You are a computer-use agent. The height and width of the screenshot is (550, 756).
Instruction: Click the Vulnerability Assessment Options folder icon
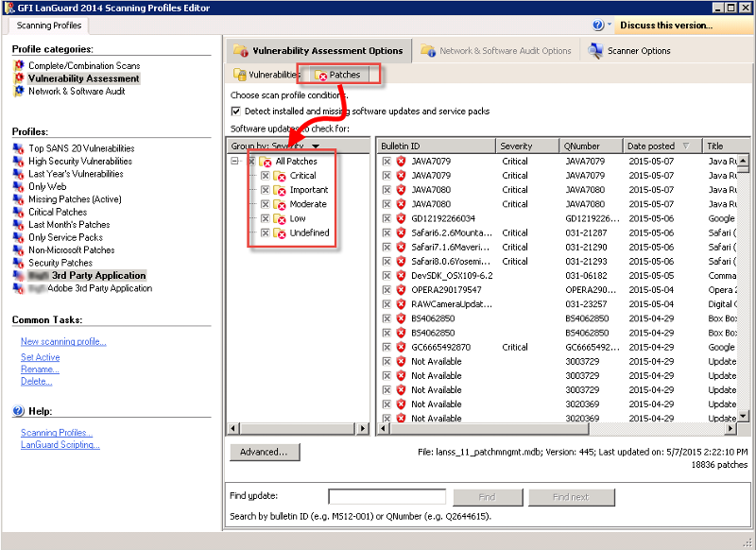click(241, 51)
